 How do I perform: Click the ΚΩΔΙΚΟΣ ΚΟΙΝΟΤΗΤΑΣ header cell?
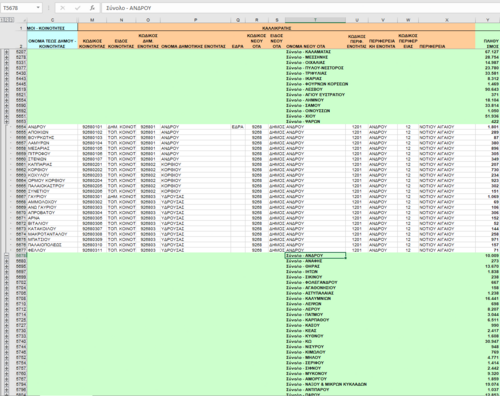[x=92, y=40]
